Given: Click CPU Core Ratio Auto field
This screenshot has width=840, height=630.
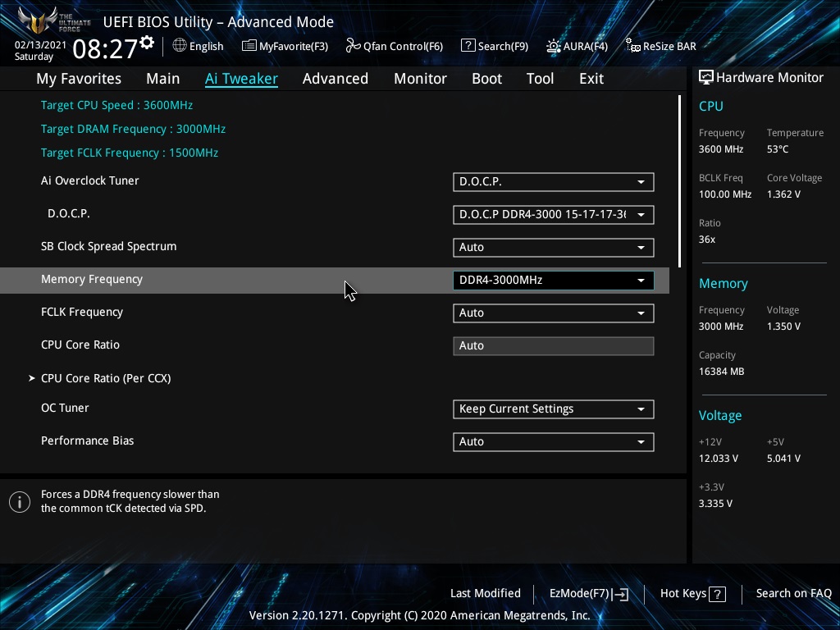Looking at the screenshot, I should 554,346.
